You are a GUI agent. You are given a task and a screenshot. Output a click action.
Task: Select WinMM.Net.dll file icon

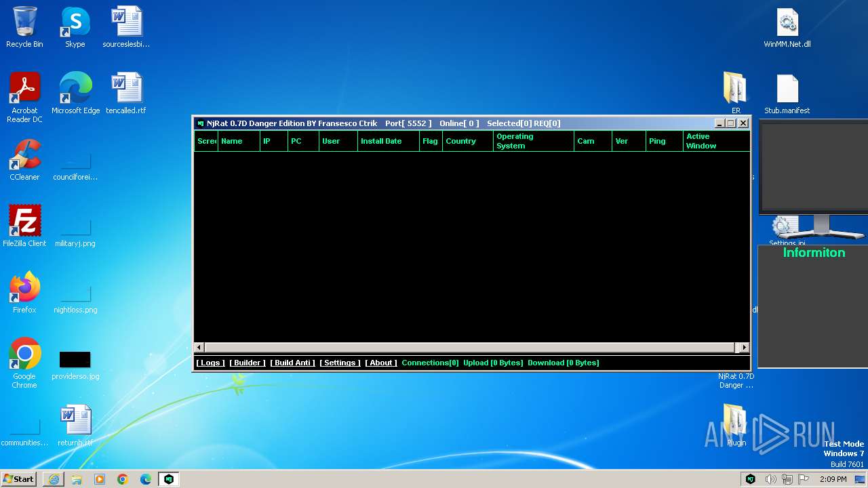tap(787, 28)
